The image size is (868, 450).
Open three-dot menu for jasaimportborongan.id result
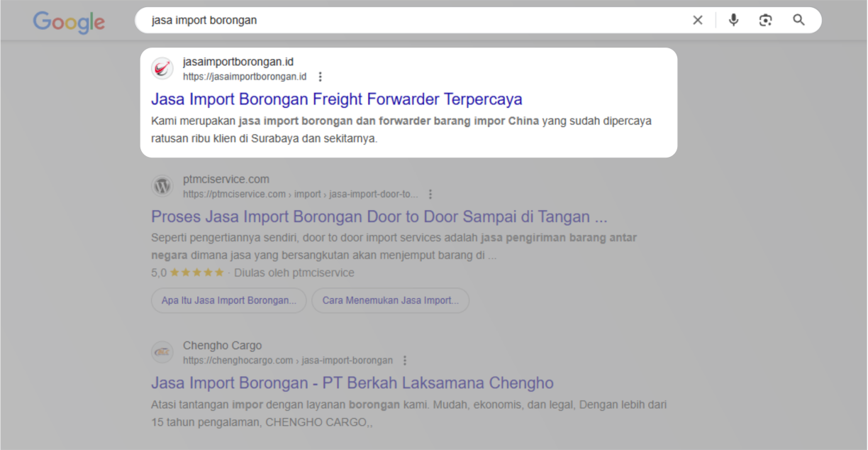pos(321,77)
